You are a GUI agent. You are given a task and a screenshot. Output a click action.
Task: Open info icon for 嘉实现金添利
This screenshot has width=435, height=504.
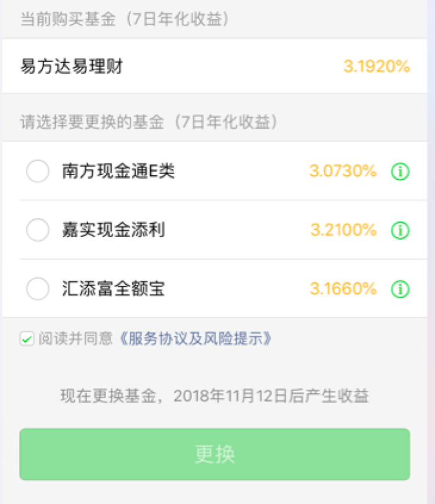click(400, 230)
